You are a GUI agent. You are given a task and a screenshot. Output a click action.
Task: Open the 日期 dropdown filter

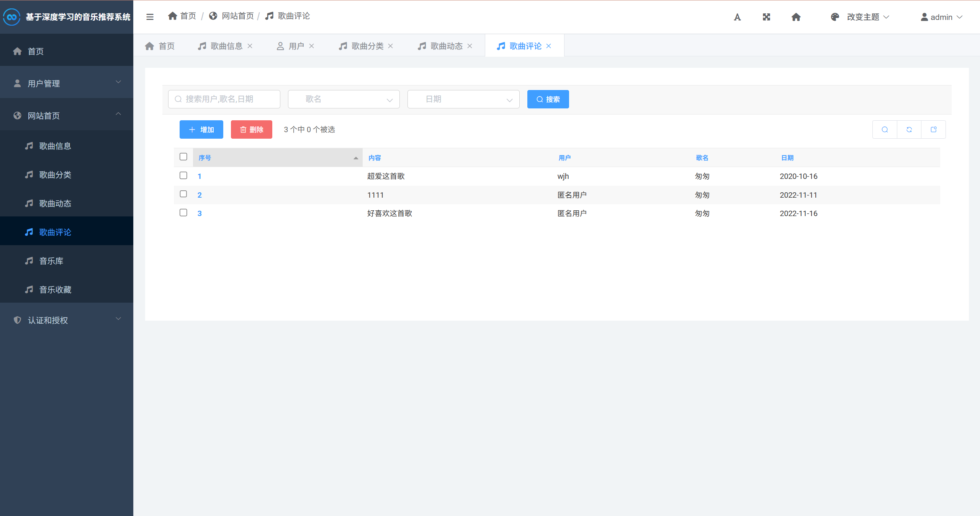463,99
